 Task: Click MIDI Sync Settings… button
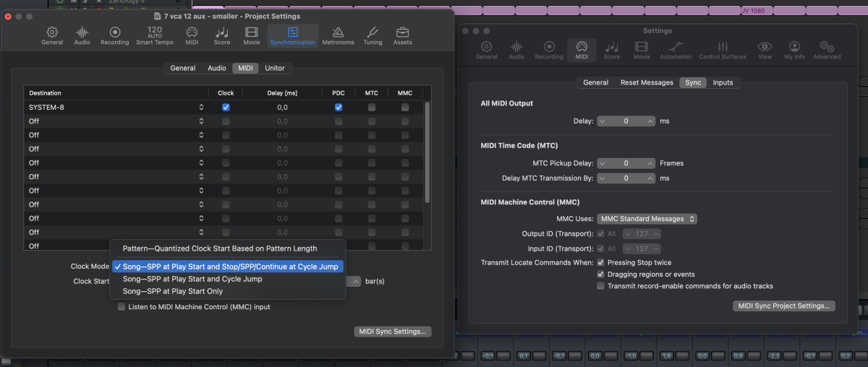393,332
